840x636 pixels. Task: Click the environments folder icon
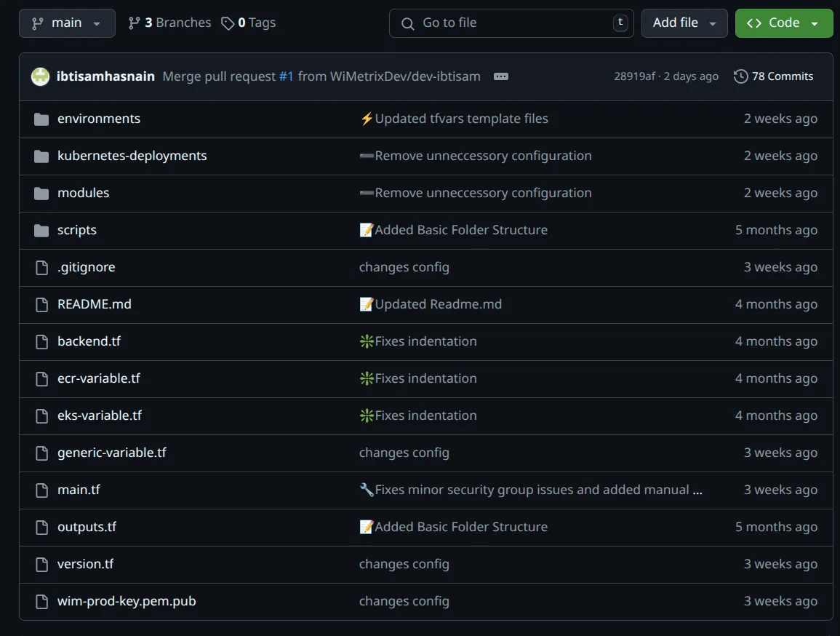[41, 119]
